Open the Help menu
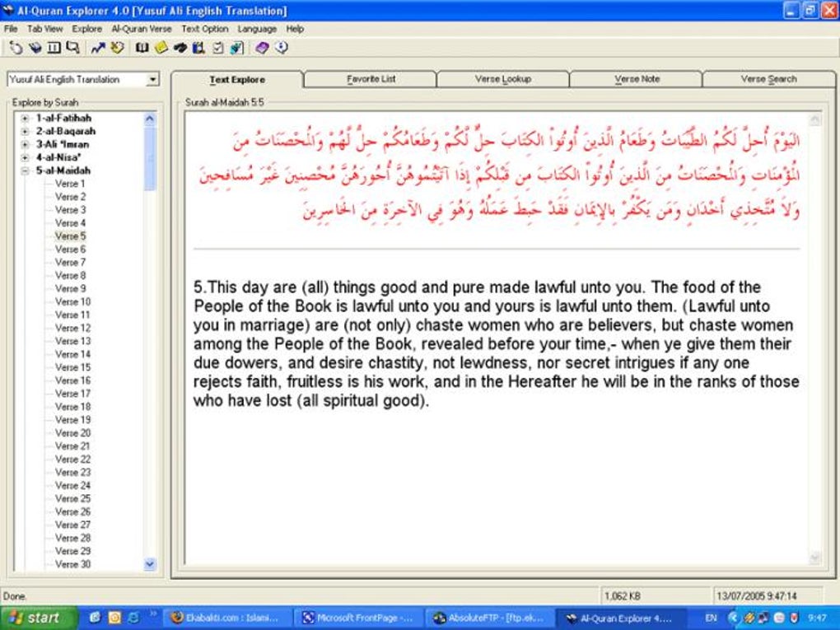Screen dimensions: 840x630 [x=295, y=29]
